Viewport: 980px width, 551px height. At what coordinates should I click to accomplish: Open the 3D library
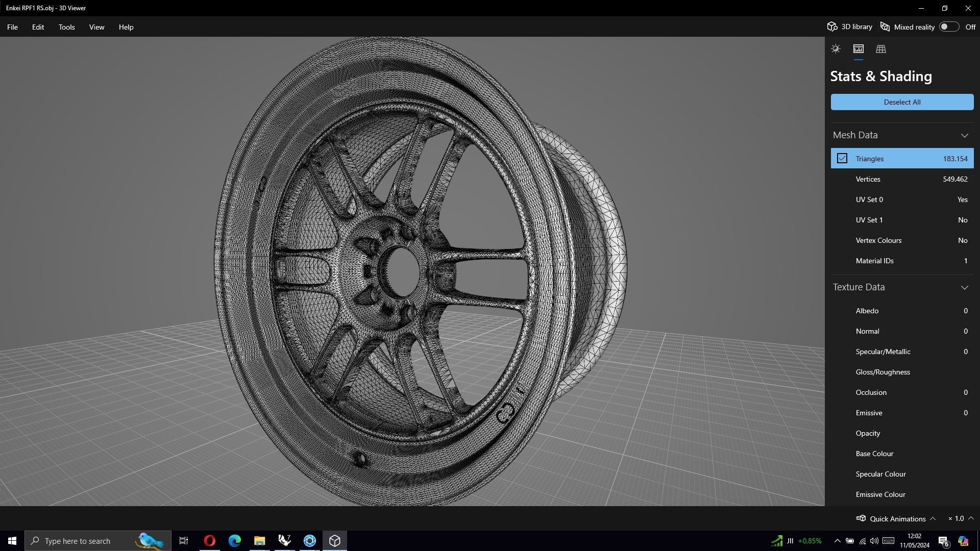[850, 27]
